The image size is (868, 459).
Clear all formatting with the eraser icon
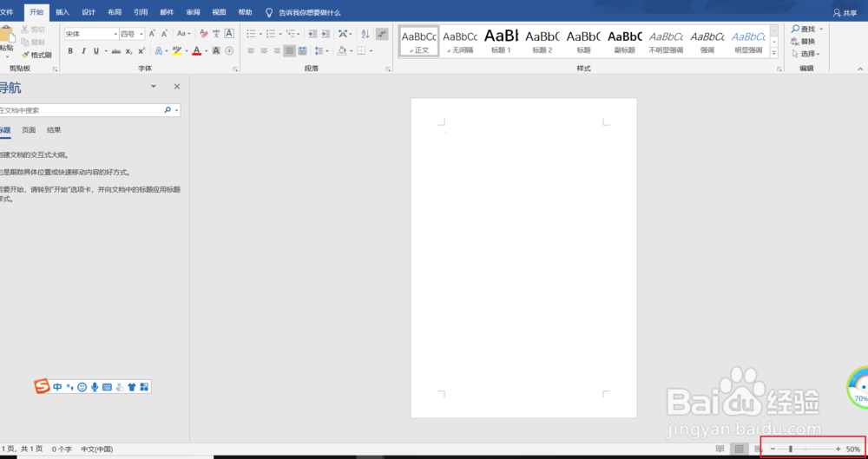(x=203, y=34)
